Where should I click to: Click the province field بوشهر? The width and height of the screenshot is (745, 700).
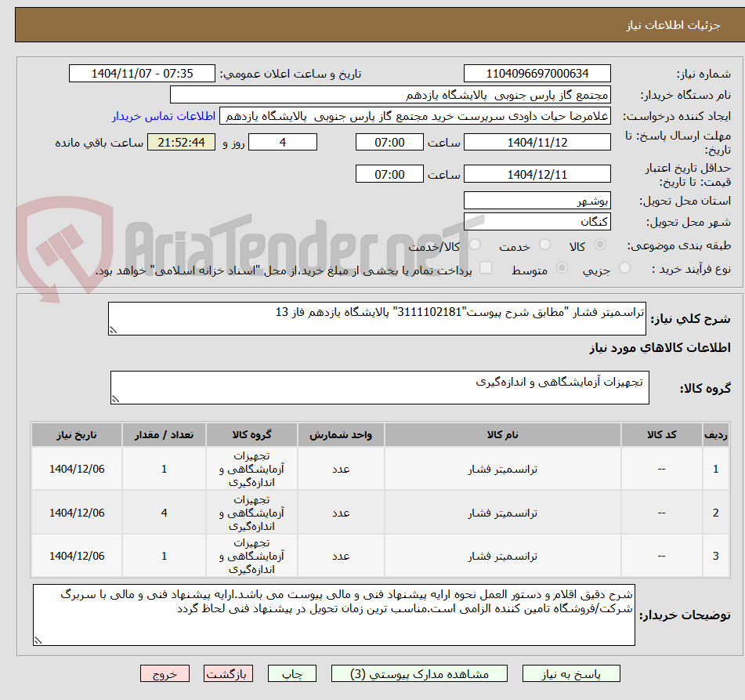(x=537, y=201)
